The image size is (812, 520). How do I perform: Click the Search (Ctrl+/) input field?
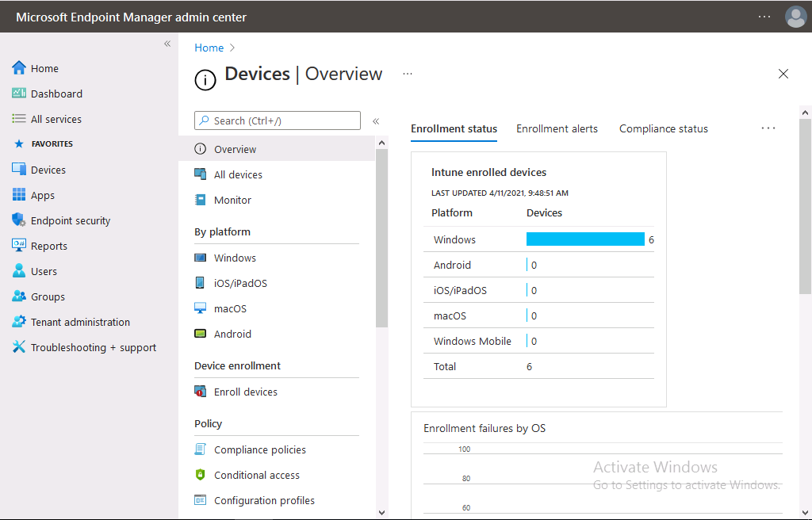pos(277,120)
